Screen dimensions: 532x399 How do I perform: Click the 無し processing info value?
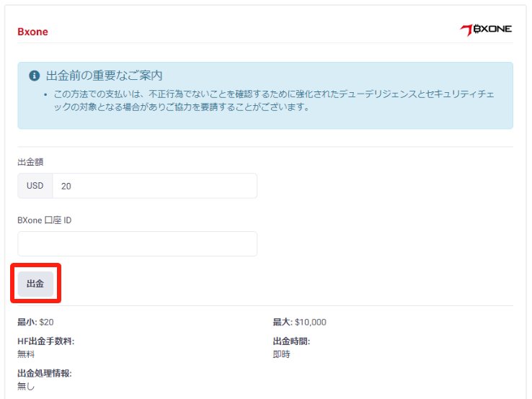tap(26, 386)
